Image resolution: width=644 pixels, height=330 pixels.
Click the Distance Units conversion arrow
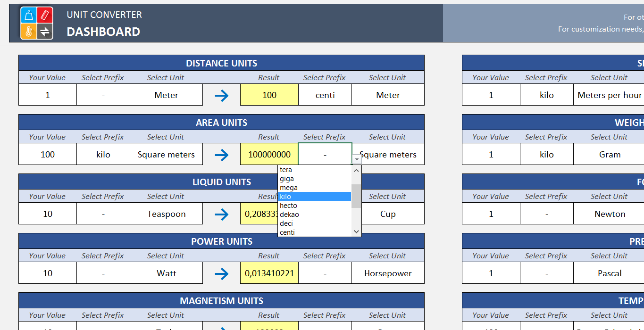(x=222, y=96)
